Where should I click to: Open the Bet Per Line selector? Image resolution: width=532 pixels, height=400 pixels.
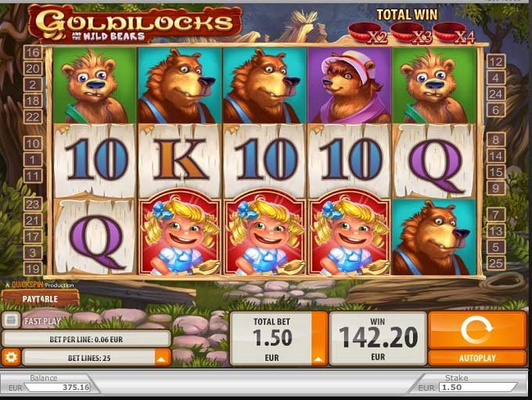86,339
